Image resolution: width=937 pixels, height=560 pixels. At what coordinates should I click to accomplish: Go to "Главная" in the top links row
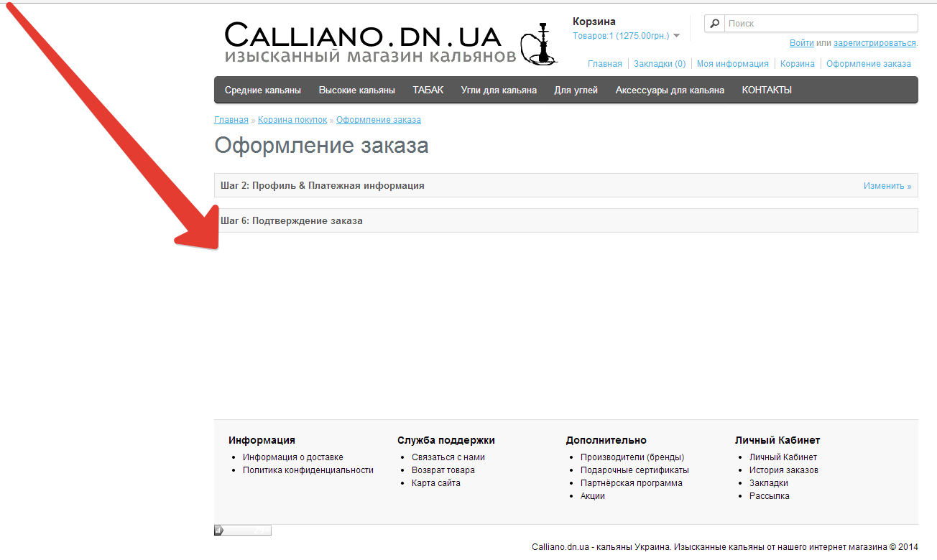pyautogui.click(x=605, y=64)
